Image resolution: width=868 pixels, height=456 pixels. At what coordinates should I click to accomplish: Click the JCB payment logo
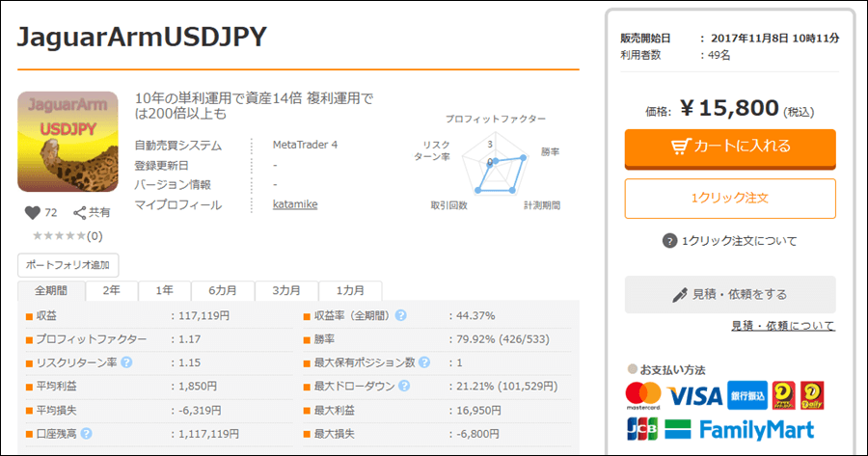tap(642, 429)
